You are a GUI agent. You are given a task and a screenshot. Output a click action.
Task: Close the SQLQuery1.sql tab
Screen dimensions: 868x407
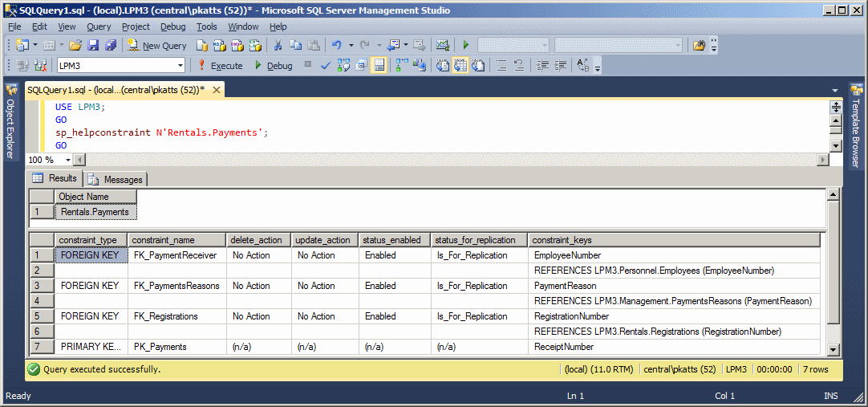click(x=217, y=90)
